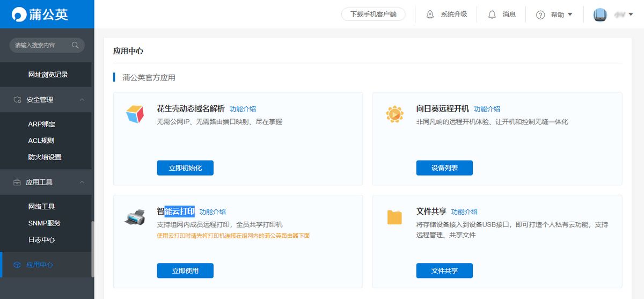Click the 应用工具 briefcase icon
This screenshot has width=644, height=299.
click(17, 182)
